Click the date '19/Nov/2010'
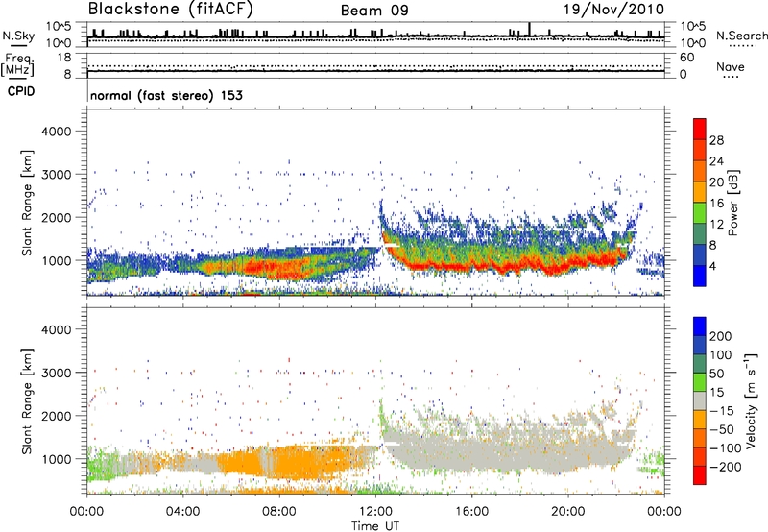The width and height of the screenshot is (768, 532). click(x=613, y=10)
